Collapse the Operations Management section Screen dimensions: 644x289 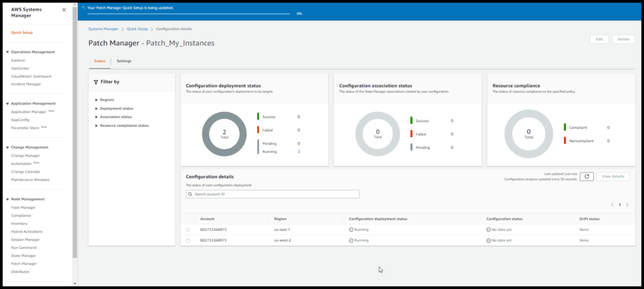tap(8, 52)
